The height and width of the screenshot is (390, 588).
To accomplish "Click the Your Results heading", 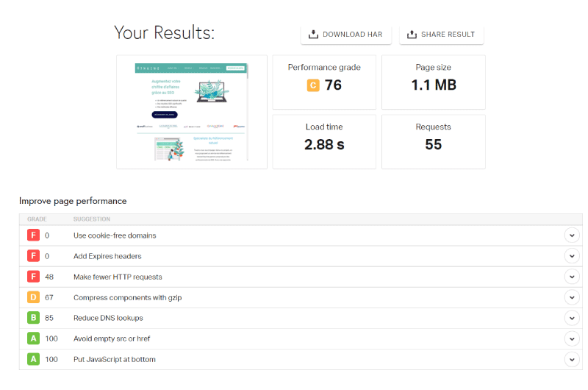I will (x=164, y=32).
